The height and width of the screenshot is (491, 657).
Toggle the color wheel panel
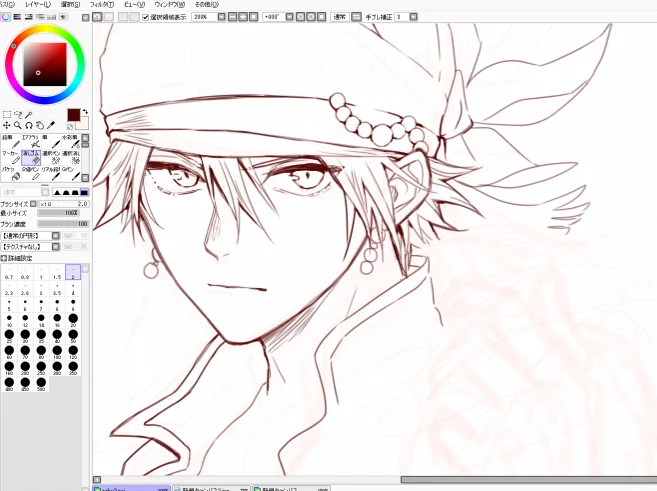(6, 17)
